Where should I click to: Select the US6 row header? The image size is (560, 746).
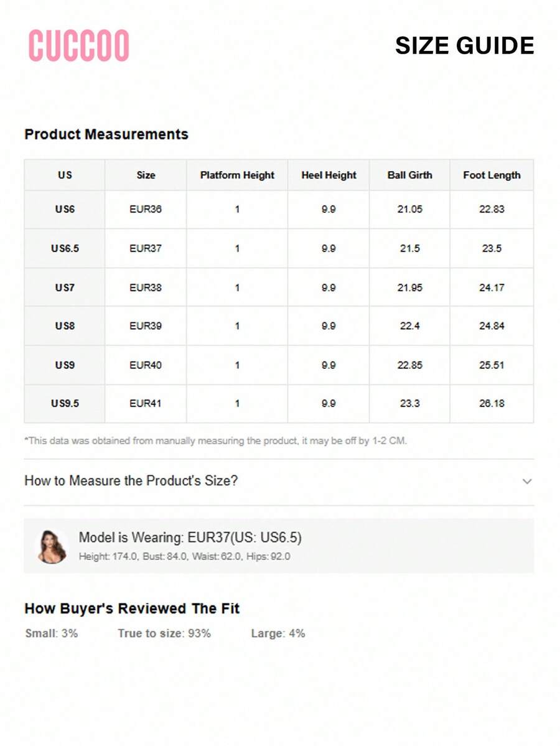(x=65, y=209)
